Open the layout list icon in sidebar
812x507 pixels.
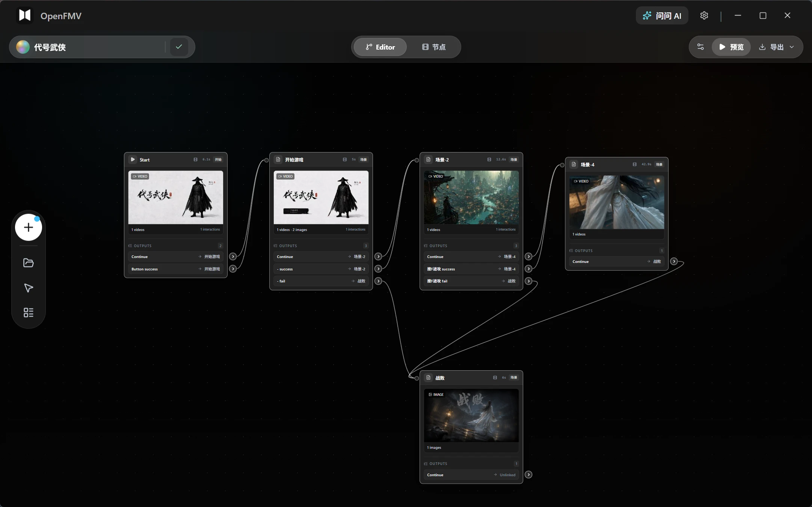(x=29, y=312)
